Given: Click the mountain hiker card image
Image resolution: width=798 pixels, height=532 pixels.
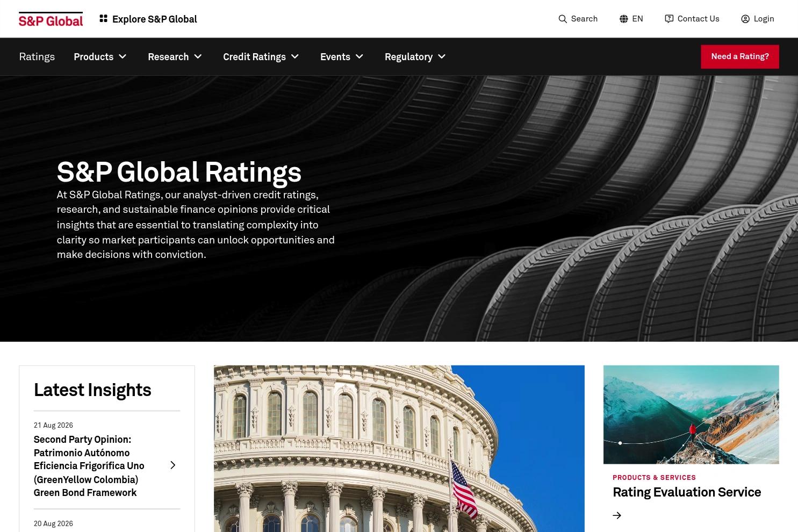Looking at the screenshot, I should tap(691, 414).
